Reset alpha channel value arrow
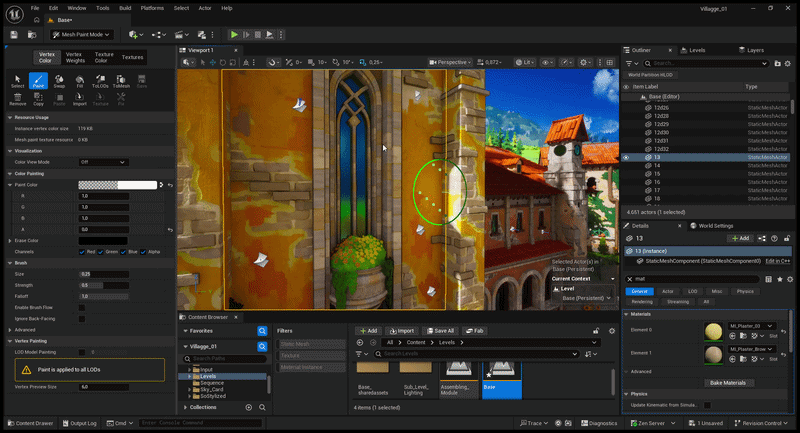This screenshot has width=800, height=433. [170, 230]
